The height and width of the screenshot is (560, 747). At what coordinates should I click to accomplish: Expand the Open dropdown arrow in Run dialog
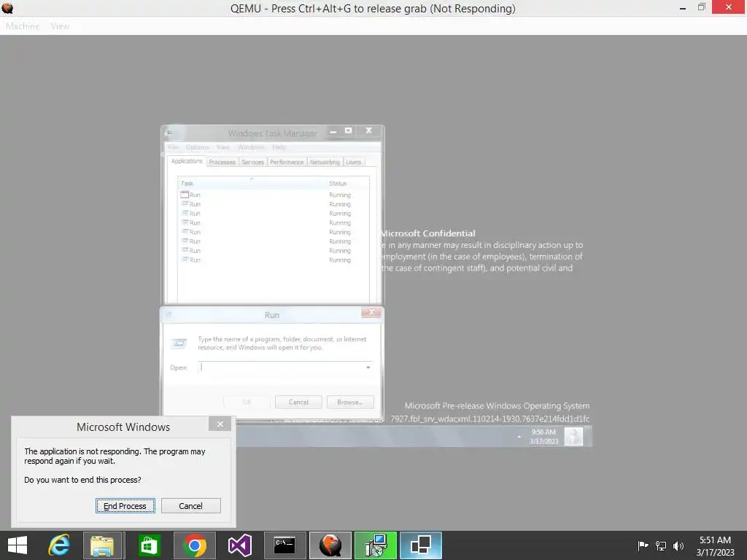click(x=368, y=367)
